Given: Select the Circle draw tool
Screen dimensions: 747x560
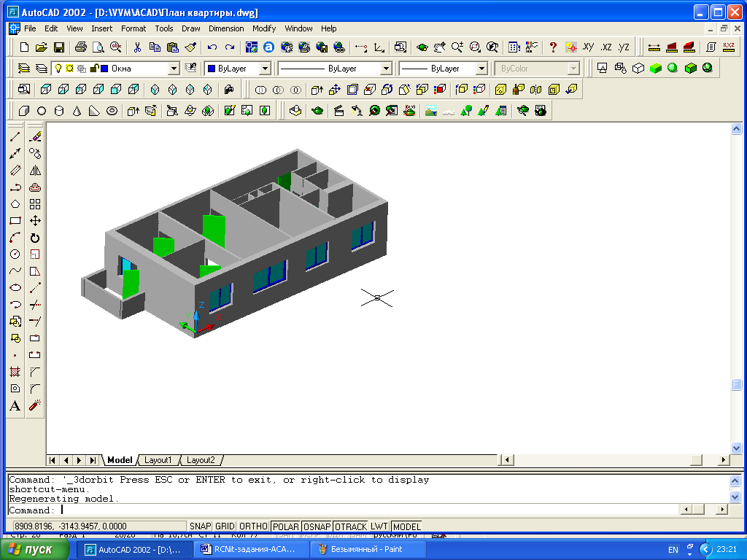Looking at the screenshot, I should 15,254.
